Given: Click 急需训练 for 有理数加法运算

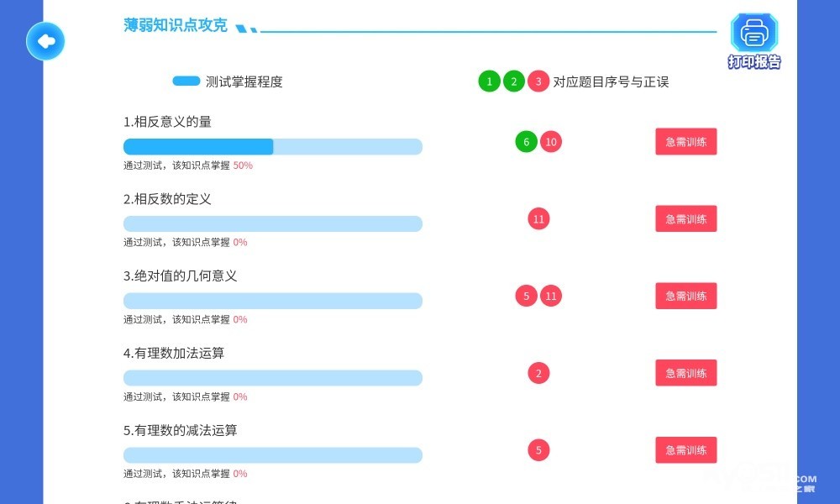Looking at the screenshot, I should coord(685,373).
